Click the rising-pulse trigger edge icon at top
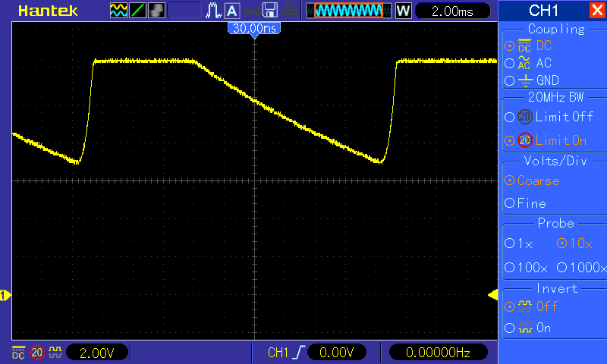The width and height of the screenshot is (607, 364). tap(213, 11)
